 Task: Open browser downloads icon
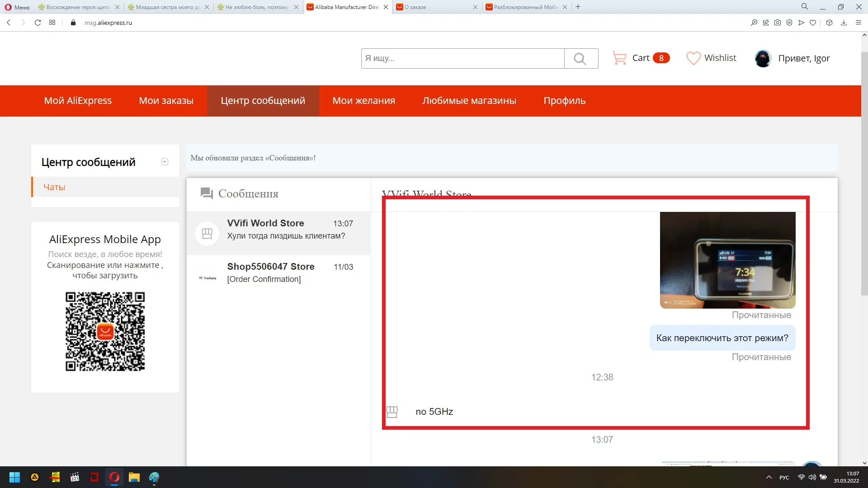(844, 23)
